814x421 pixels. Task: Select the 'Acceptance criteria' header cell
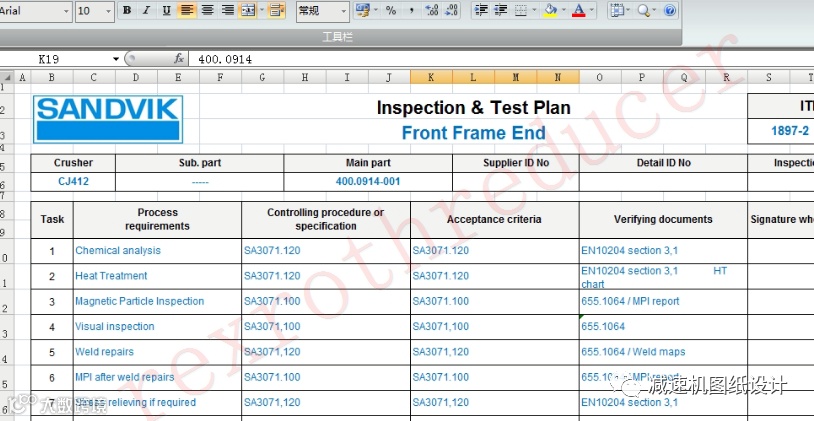(495, 220)
